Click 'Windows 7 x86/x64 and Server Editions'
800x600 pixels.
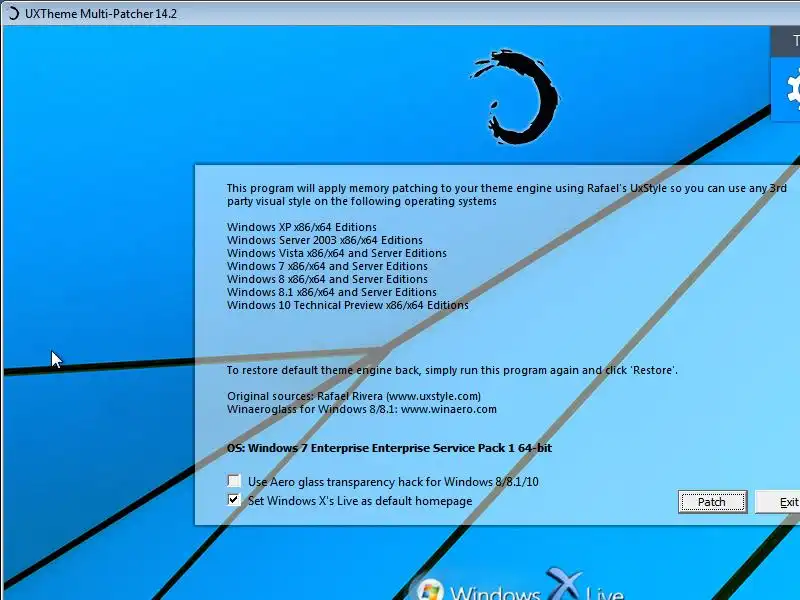click(327, 266)
